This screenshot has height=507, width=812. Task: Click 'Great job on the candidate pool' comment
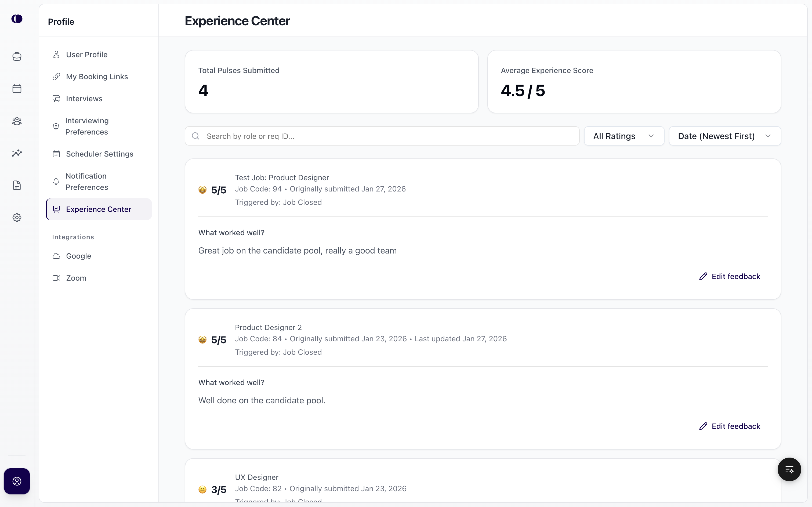click(297, 251)
